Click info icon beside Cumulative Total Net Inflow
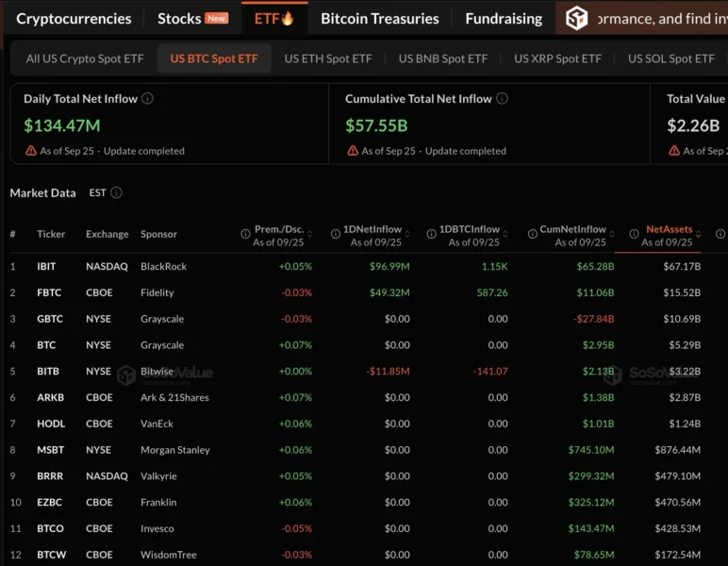 (x=502, y=98)
